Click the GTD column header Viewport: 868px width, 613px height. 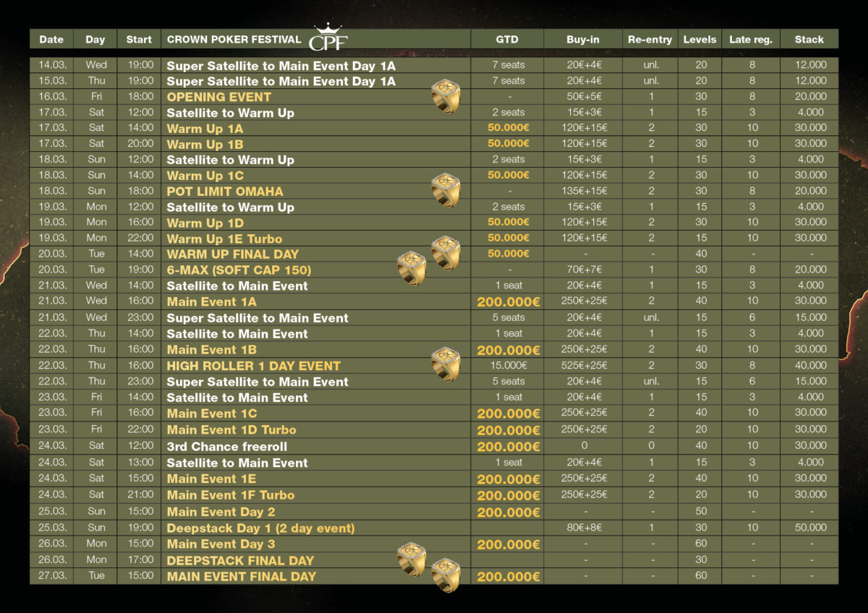pyautogui.click(x=506, y=39)
